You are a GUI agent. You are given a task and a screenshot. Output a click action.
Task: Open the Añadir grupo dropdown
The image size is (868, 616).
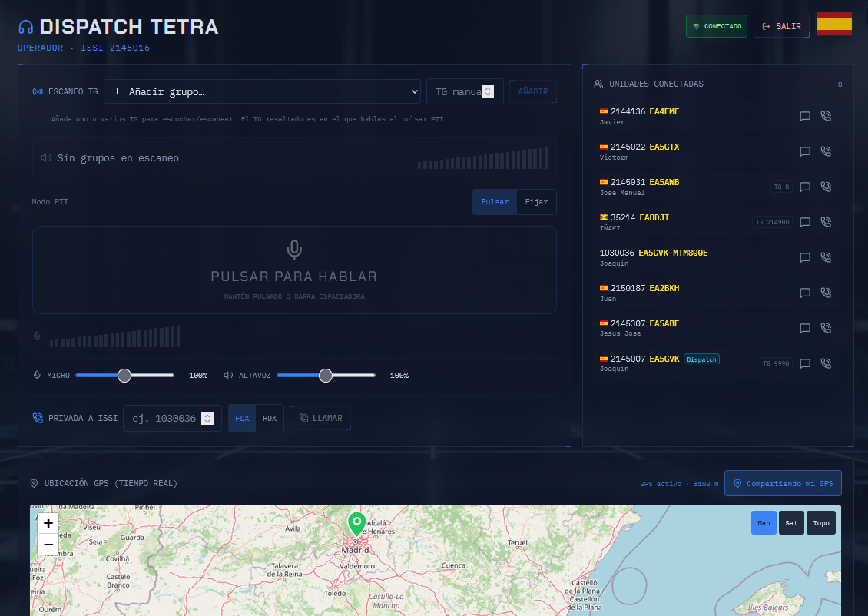tap(263, 92)
